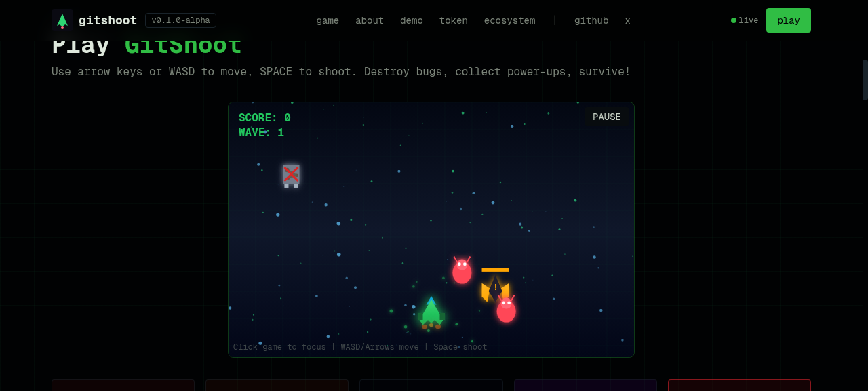Image resolution: width=868 pixels, height=391 pixels.
Task: Navigate to the demo section
Action: point(412,20)
